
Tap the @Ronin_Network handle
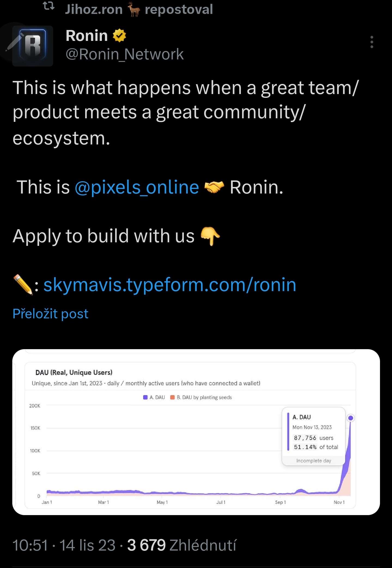(124, 54)
